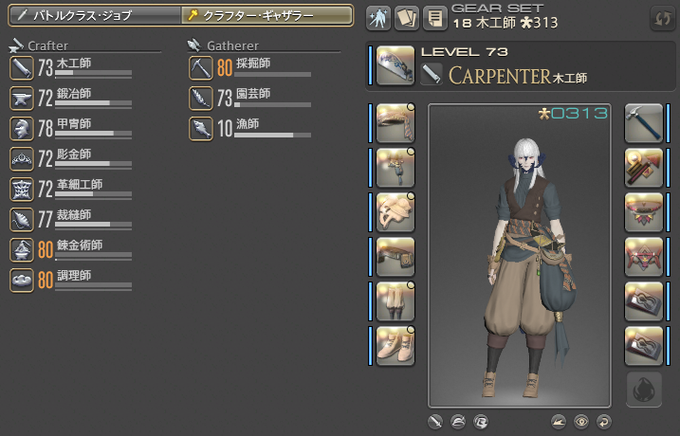Toggle draw or sheathe weapon sword icon
Viewport: 680px width, 436px height.
(x=435, y=421)
